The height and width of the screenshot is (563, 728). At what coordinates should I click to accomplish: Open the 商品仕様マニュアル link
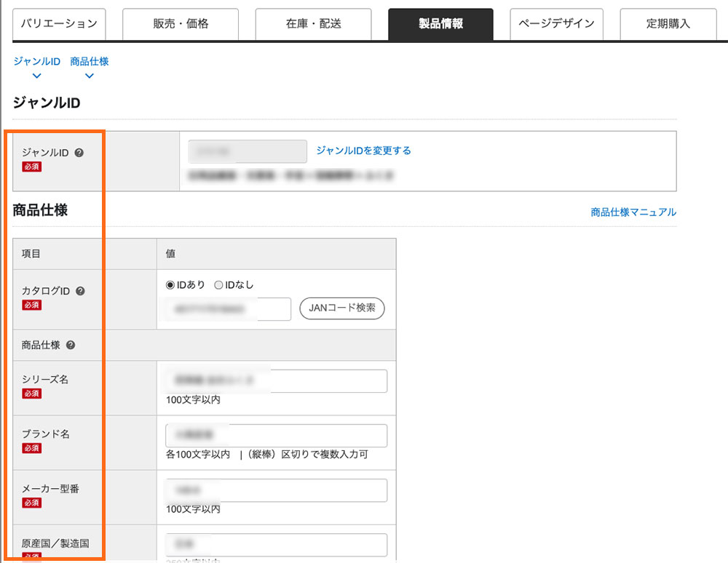pos(633,212)
